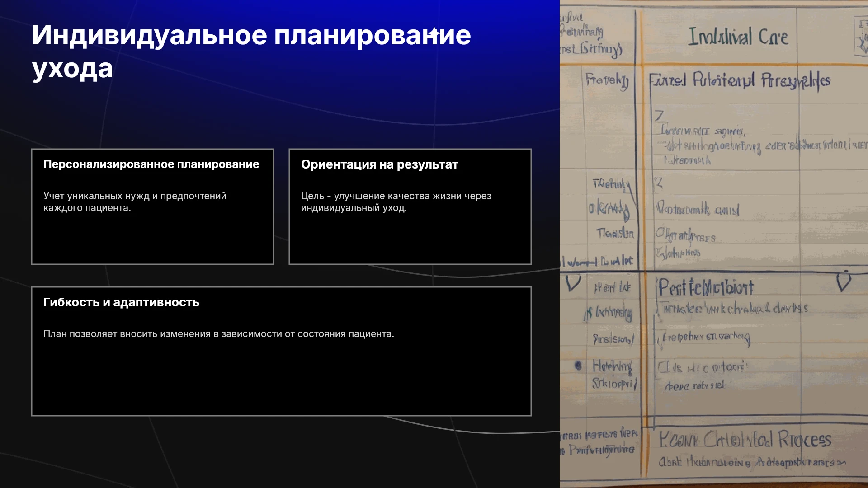Click the handwritten 'Fretely' label in the left column
Image resolution: width=868 pixels, height=488 pixels.
tap(607, 81)
